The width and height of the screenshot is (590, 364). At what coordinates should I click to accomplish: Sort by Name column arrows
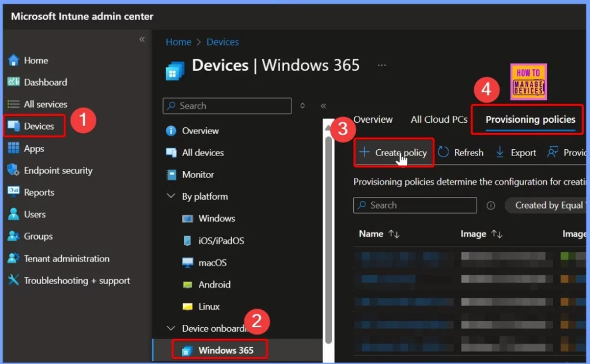[394, 234]
